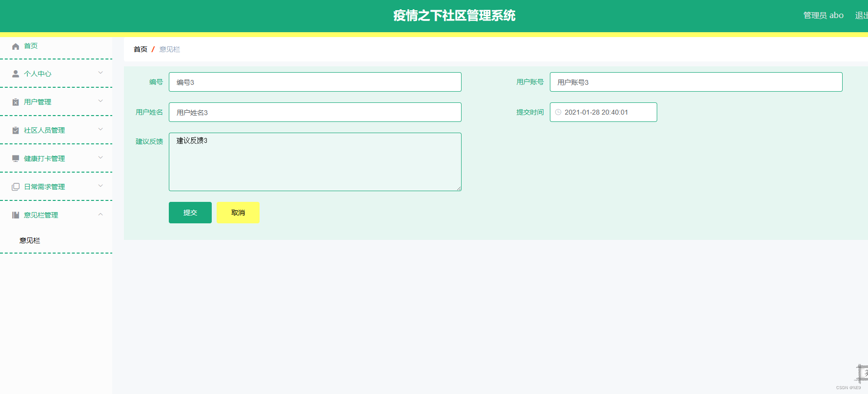Focus the 用户姓名 input field
The width and height of the screenshot is (868, 394).
point(315,112)
